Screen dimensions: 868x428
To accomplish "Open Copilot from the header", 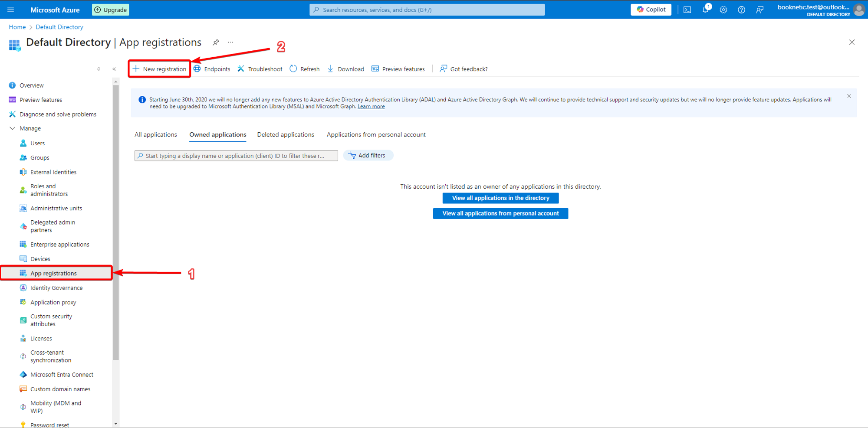I will [x=651, y=10].
